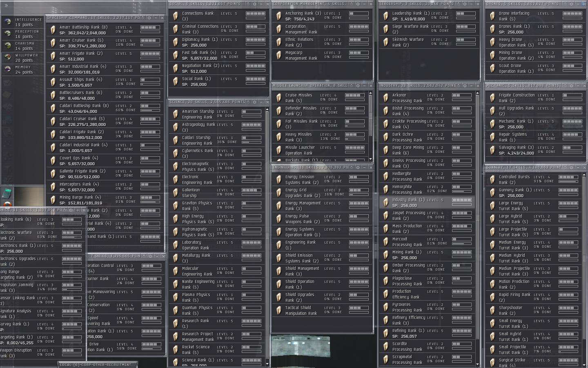
Task: Open circle options icon on Leadership window
Action: point(465,4)
